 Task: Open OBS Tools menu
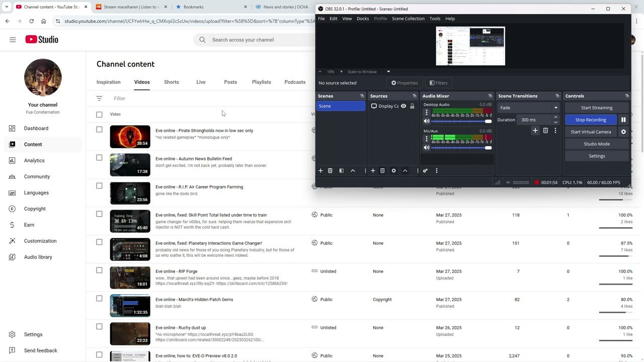435,19
